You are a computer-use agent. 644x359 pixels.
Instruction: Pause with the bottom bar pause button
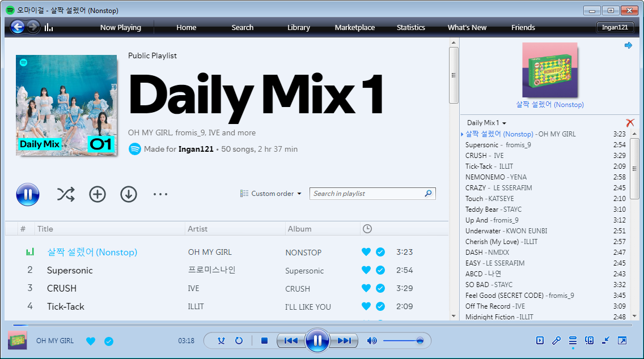(317, 340)
